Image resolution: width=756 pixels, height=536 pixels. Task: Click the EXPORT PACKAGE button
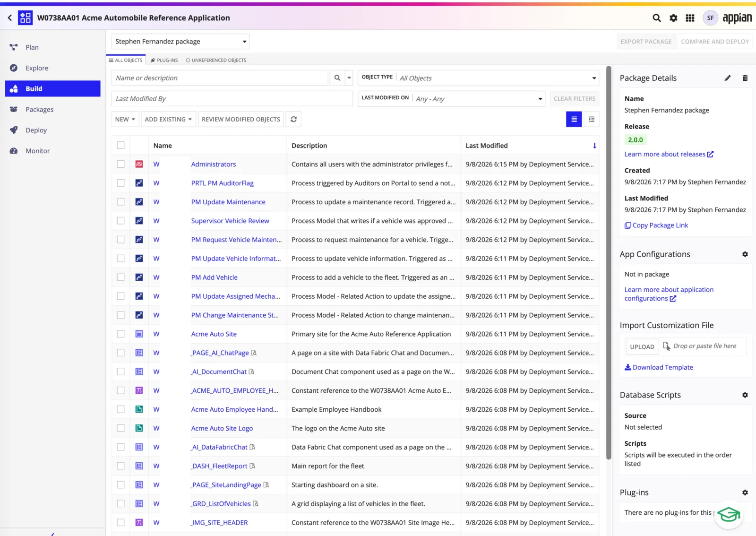point(646,42)
